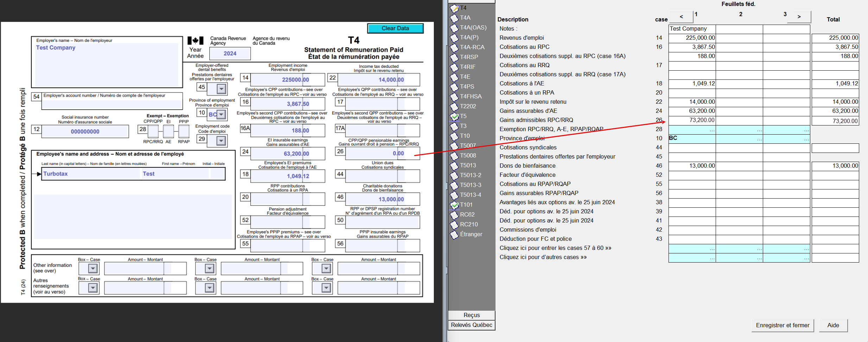
Task: Select the T5008 slip icon
Action: coord(455,156)
